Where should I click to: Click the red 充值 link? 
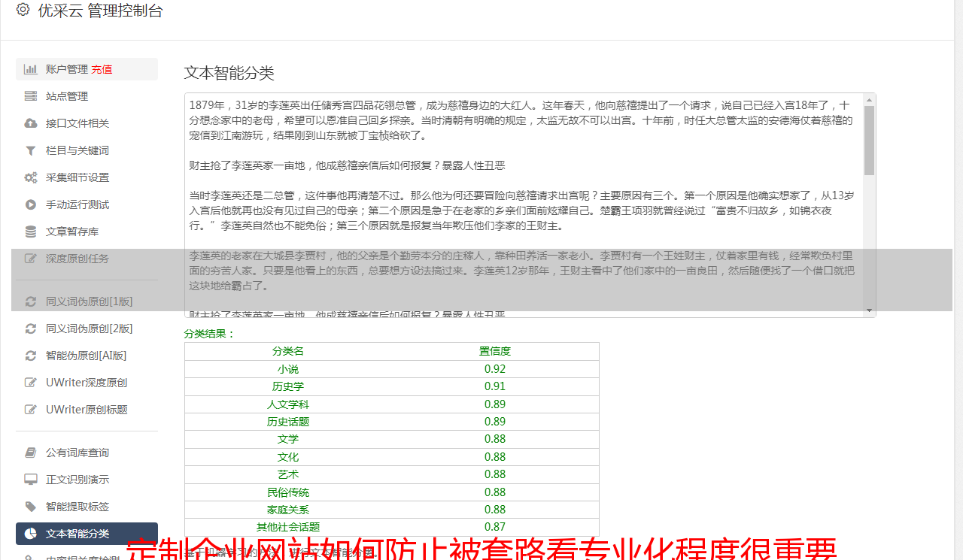[x=102, y=69]
